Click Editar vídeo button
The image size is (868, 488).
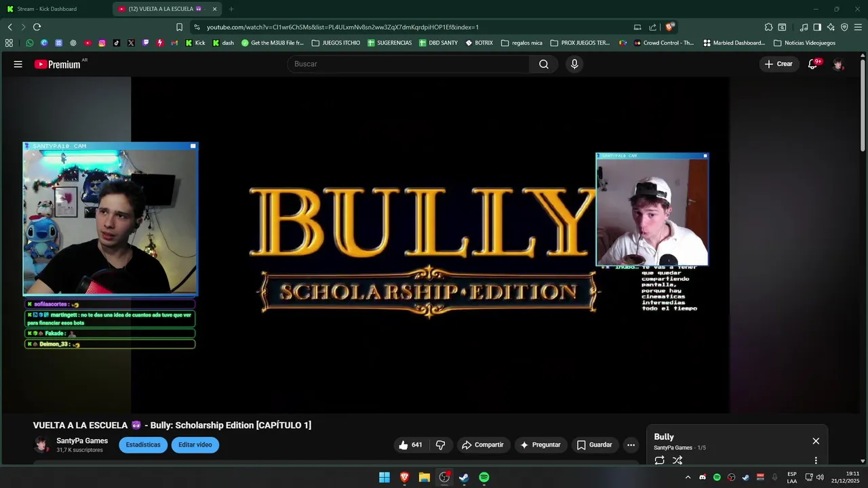tap(195, 445)
